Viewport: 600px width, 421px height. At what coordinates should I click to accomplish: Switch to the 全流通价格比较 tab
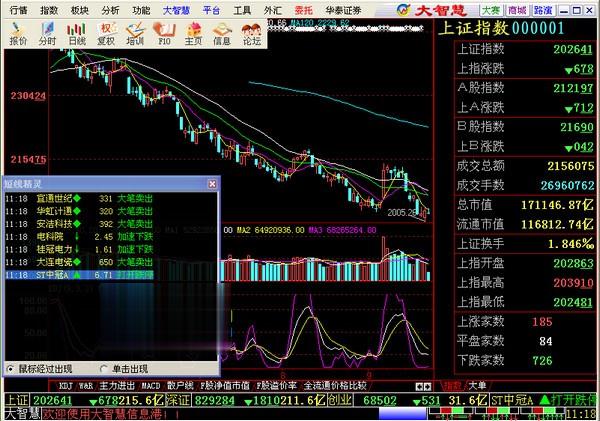(335, 386)
